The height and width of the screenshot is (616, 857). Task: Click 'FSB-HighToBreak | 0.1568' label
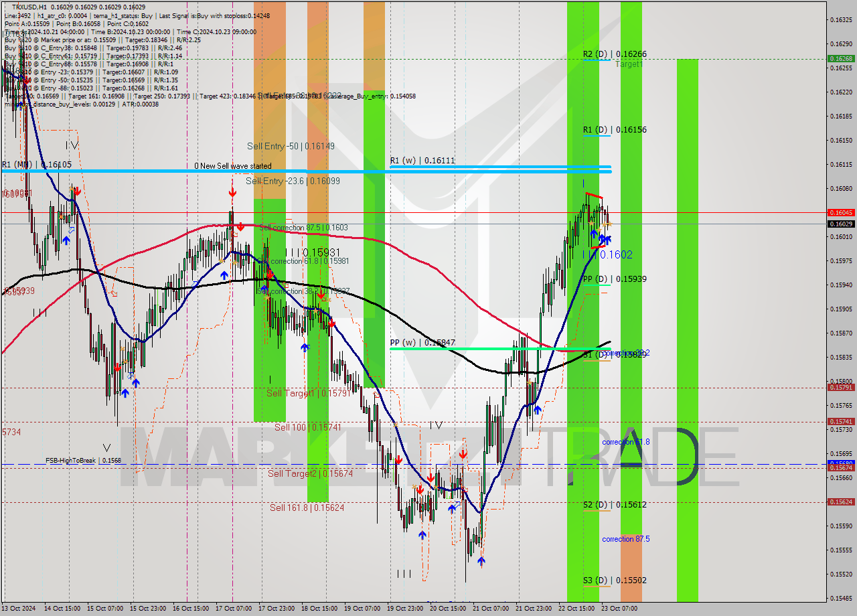[x=83, y=461]
